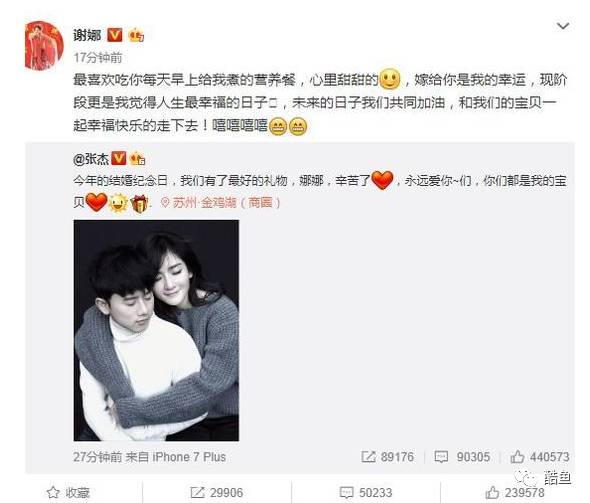Click the repost icon showing 89176

point(368,457)
